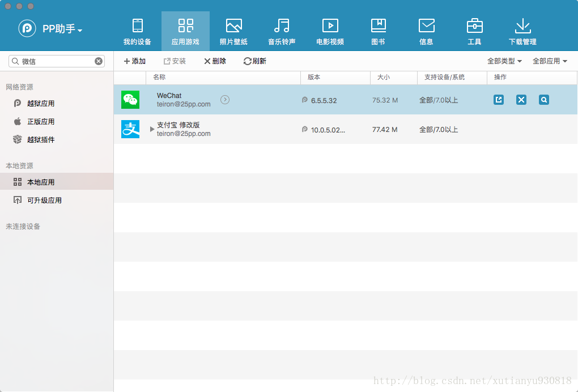The width and height of the screenshot is (578, 392).
Task: Click the circled arrow next to WeChat
Action: pos(225,100)
